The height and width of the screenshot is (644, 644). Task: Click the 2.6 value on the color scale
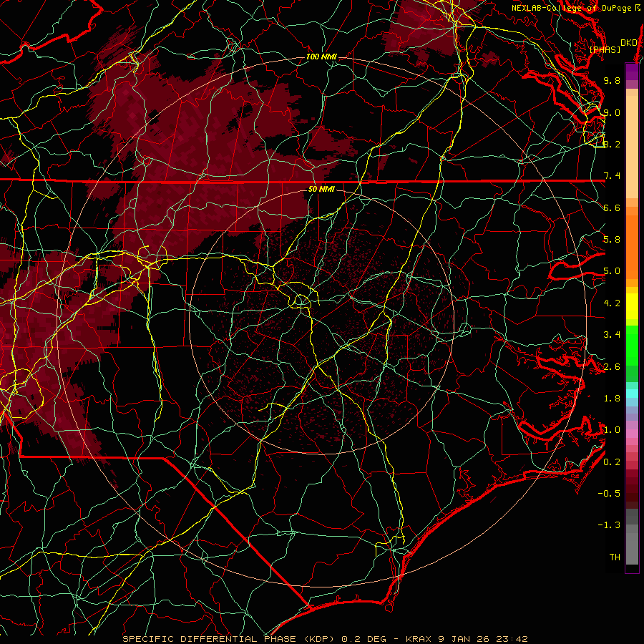612,366
